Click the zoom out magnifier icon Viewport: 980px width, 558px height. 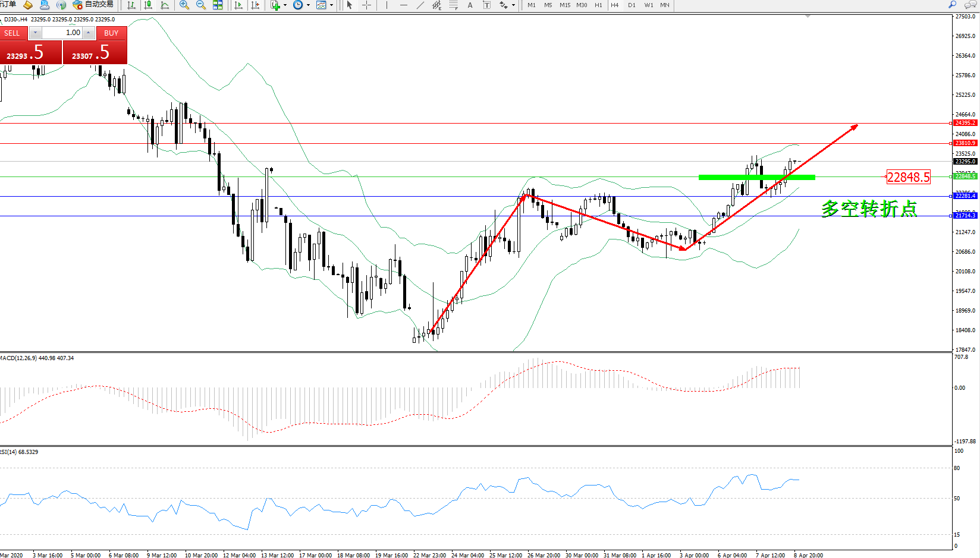pyautogui.click(x=201, y=5)
